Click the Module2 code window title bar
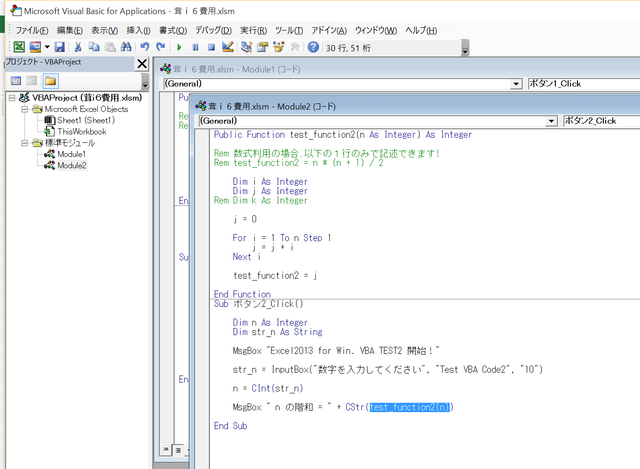Image resolution: width=640 pixels, height=469 pixels. tap(416, 106)
